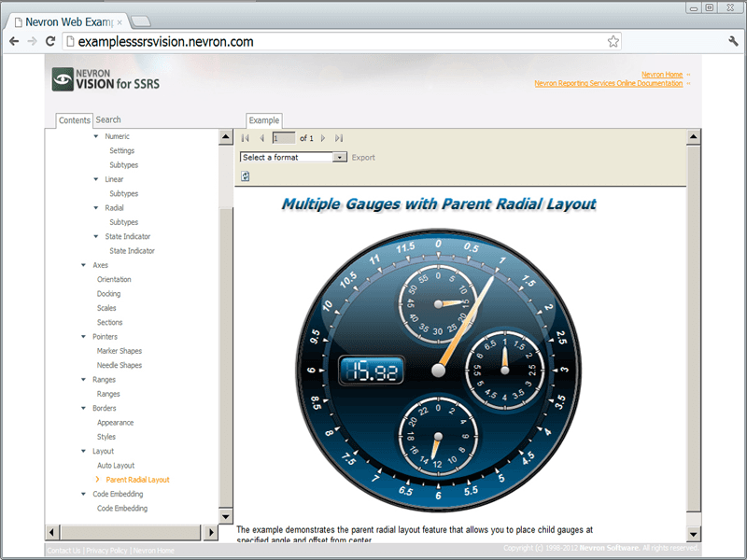Select the Parent Radial Layout example
The image size is (747, 560).
(137, 480)
